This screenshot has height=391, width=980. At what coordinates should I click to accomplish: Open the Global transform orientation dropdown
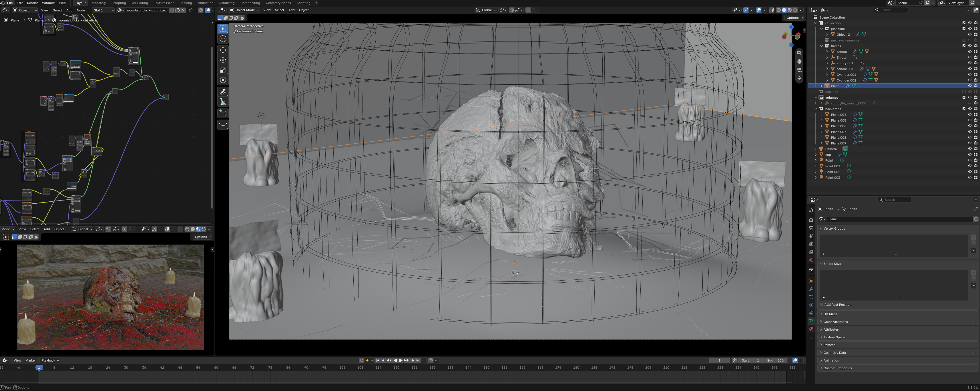(x=486, y=10)
